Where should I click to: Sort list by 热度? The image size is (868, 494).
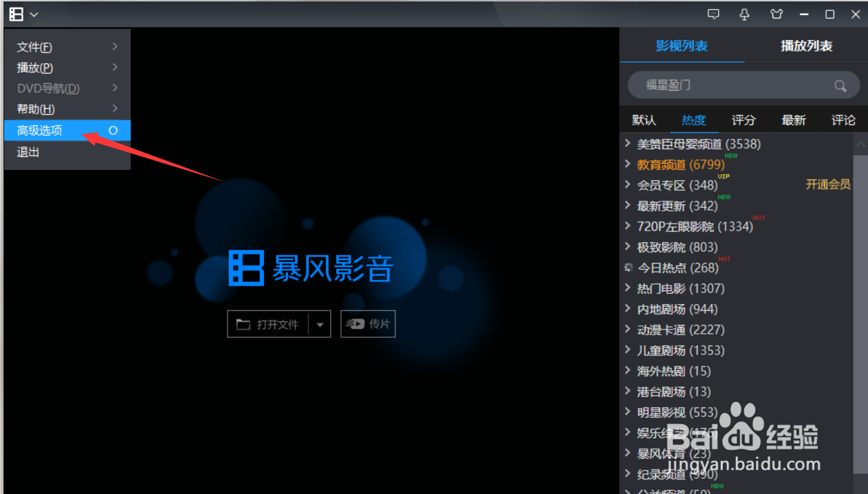pos(694,120)
